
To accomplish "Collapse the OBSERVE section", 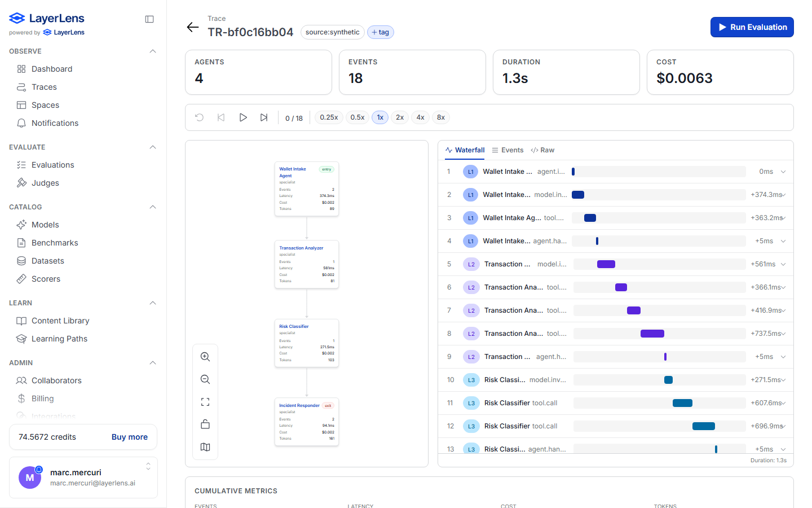I will point(152,51).
